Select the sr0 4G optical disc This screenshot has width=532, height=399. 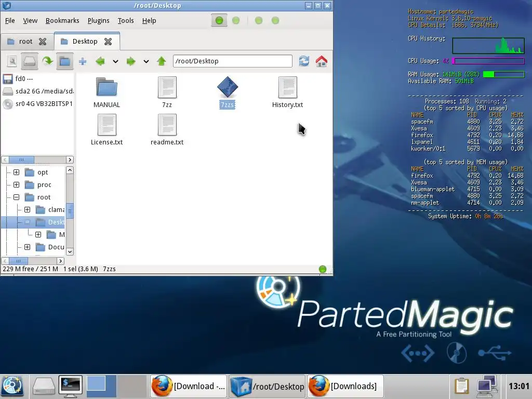coord(37,104)
